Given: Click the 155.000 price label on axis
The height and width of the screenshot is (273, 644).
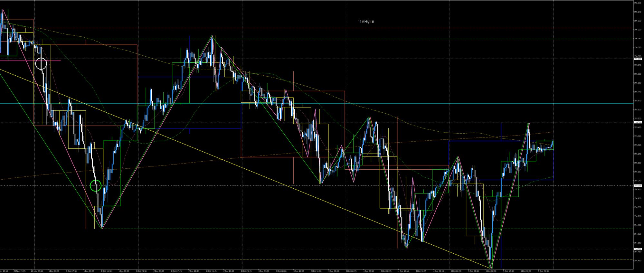Looking at the screenshot, I should click(637, 185).
